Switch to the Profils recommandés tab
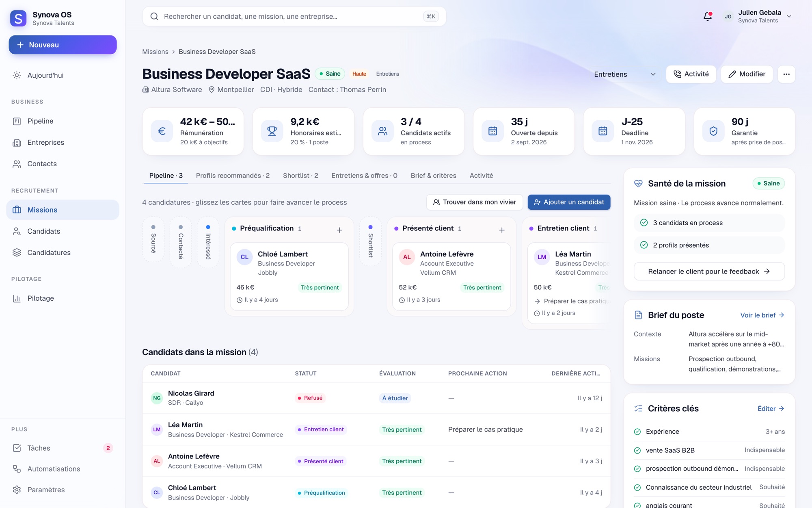Screen dimensions: 812x508 coord(233,176)
